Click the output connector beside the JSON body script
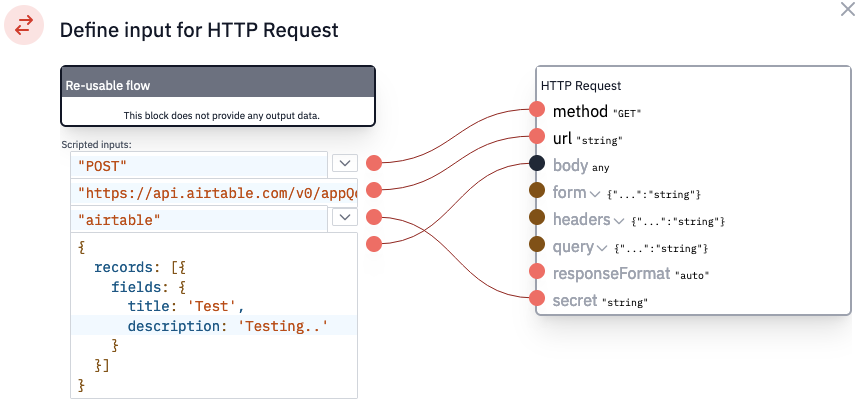 [374, 243]
